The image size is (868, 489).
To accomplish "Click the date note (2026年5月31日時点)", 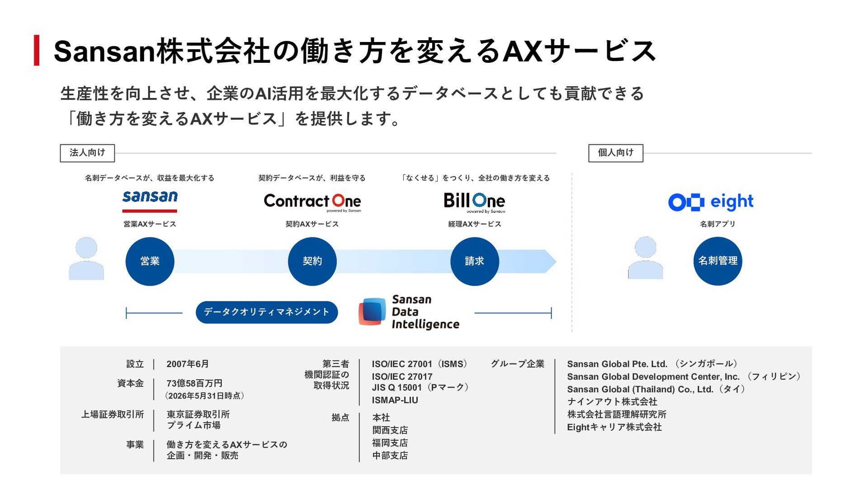I will coord(204,396).
